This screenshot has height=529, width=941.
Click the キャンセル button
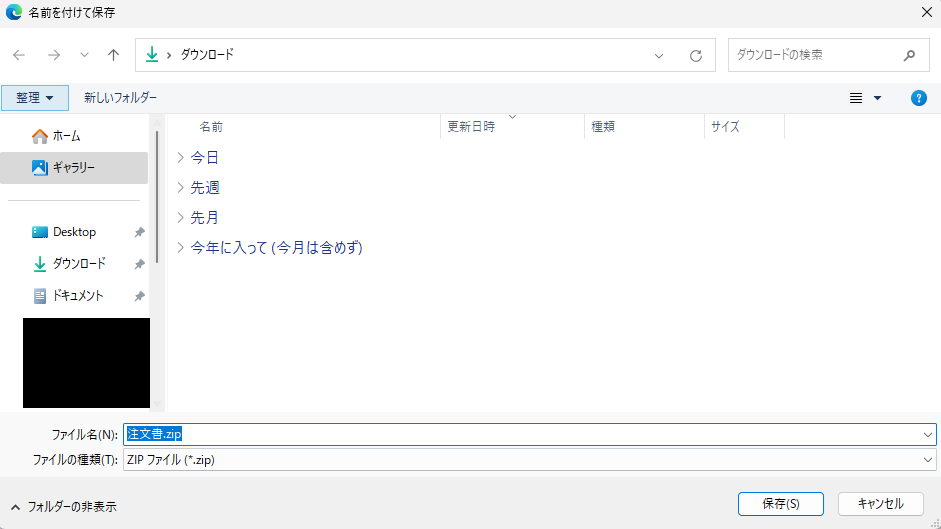click(880, 504)
